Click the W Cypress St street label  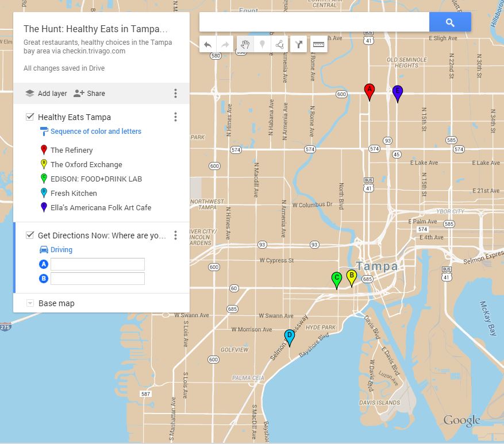click(x=277, y=260)
